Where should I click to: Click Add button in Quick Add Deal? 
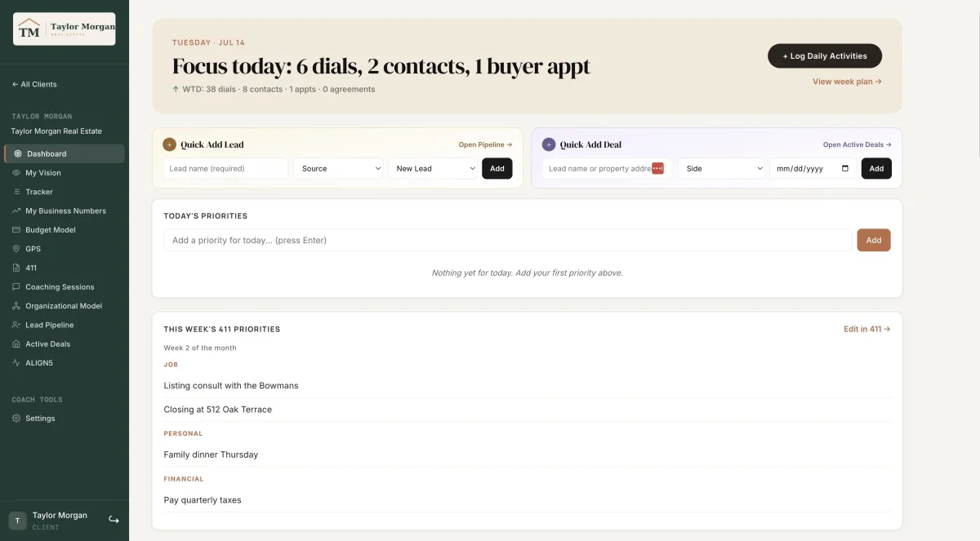point(876,168)
